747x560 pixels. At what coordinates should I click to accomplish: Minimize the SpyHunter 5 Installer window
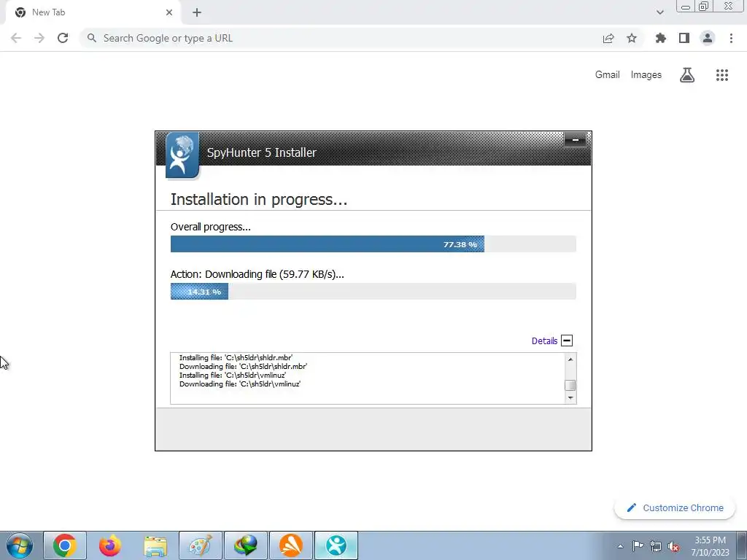coord(575,140)
